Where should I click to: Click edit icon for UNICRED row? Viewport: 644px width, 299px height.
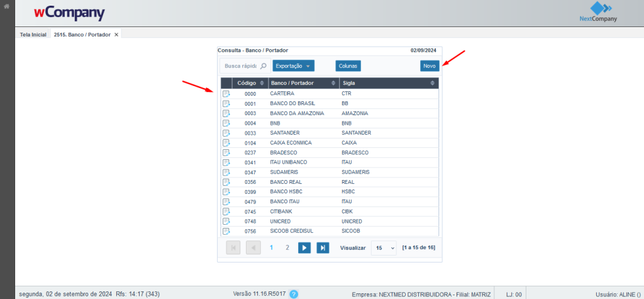click(x=226, y=222)
